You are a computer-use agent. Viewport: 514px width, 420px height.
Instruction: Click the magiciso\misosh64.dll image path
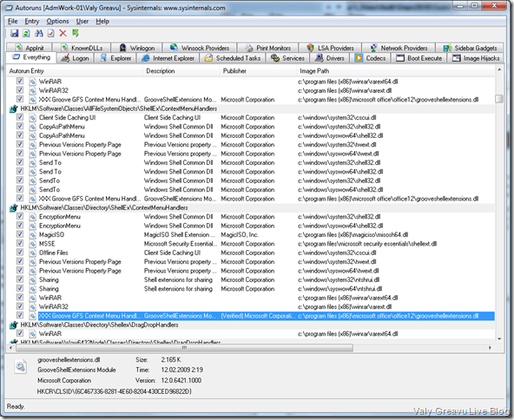[x=353, y=235]
